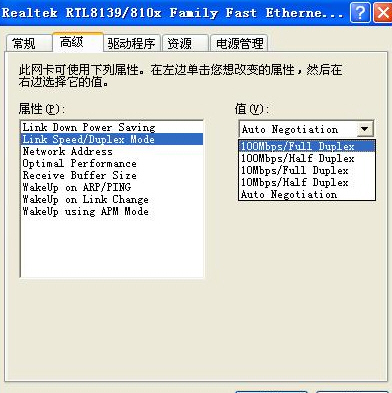The image size is (392, 393).
Task: Switch to the 常规 tab
Action: point(29,43)
